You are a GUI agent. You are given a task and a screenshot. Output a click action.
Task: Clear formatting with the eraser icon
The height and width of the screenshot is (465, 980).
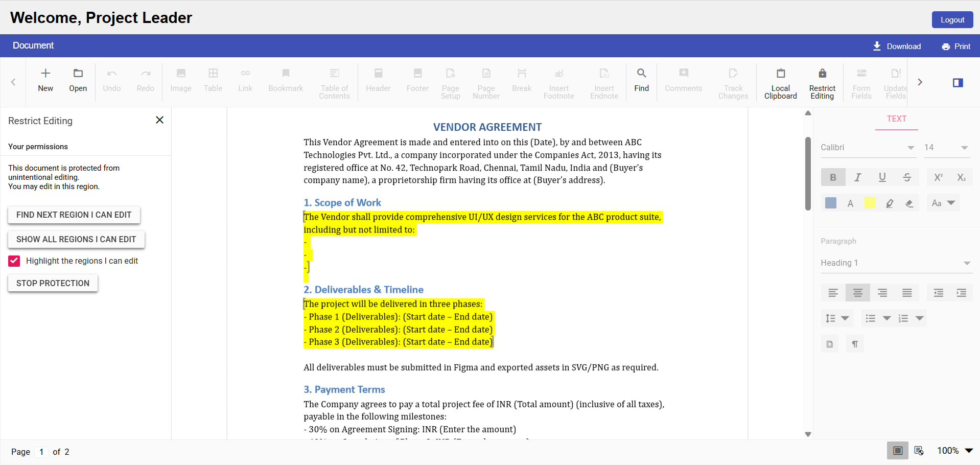click(x=909, y=203)
